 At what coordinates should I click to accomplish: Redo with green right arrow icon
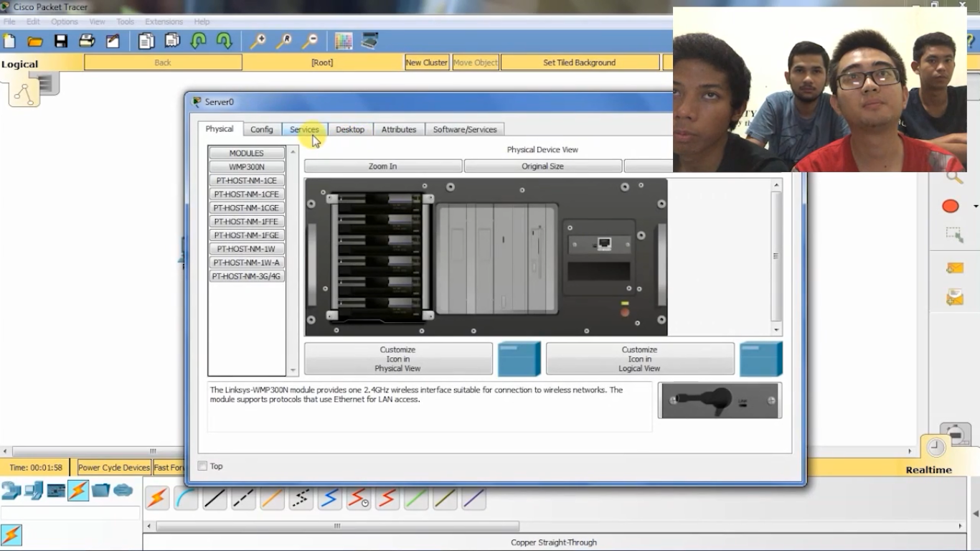(x=225, y=42)
